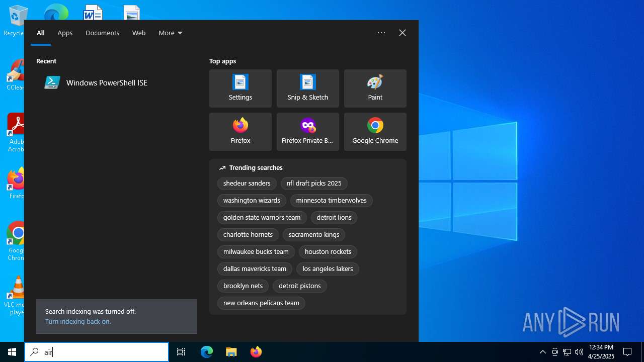644x362 pixels.
Task: Select VLC media player desktop shortcut
Action: tap(15, 296)
